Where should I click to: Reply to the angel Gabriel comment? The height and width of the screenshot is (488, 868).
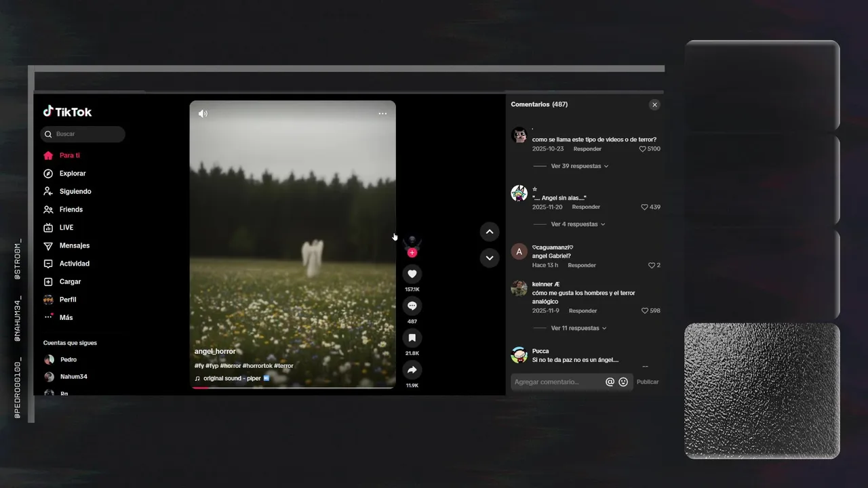click(582, 266)
